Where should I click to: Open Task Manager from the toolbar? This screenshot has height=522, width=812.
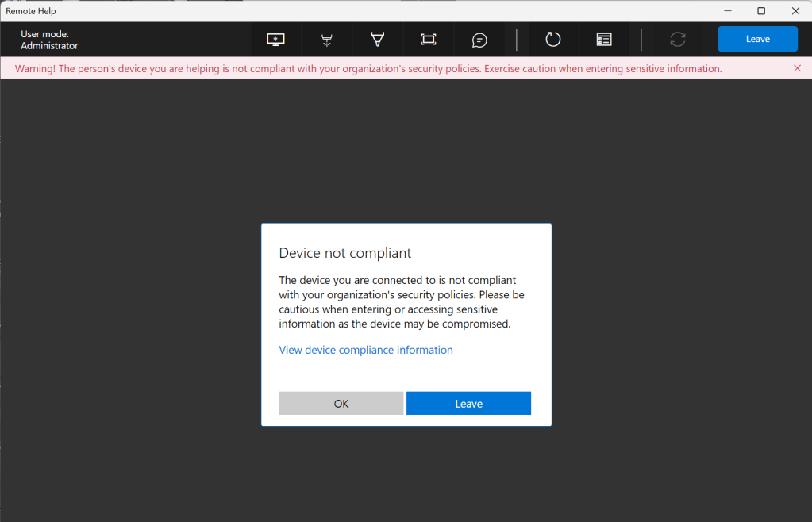point(604,40)
